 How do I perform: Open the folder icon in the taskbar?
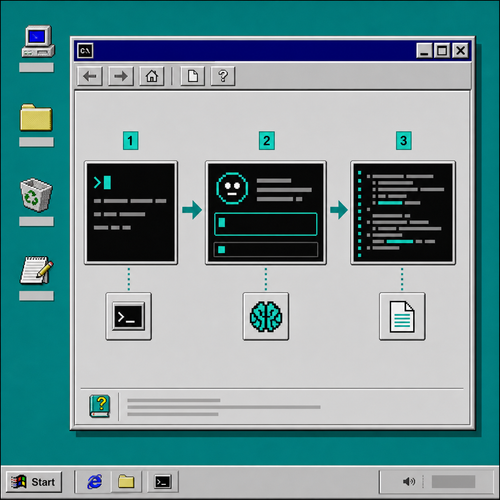click(x=126, y=482)
